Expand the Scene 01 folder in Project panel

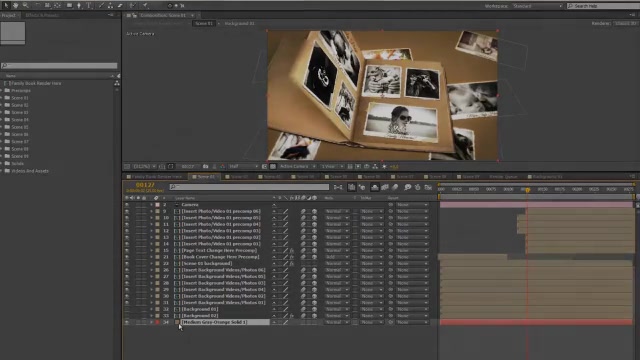click(x=2, y=98)
